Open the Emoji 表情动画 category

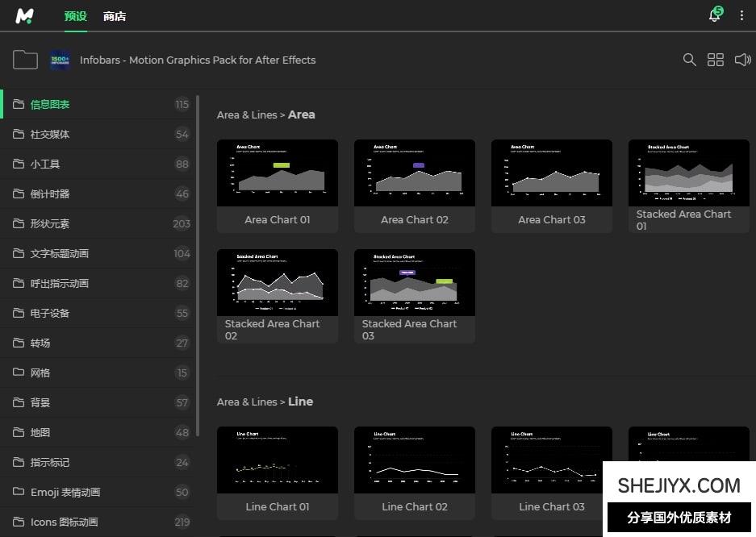coord(65,492)
